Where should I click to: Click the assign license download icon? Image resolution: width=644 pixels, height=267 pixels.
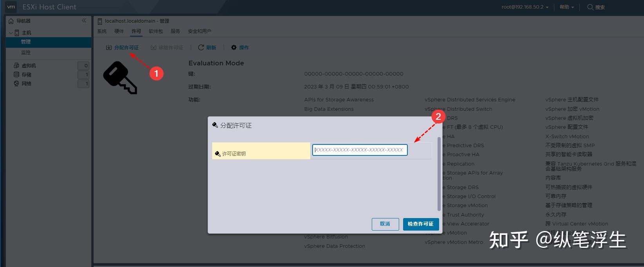click(x=109, y=47)
